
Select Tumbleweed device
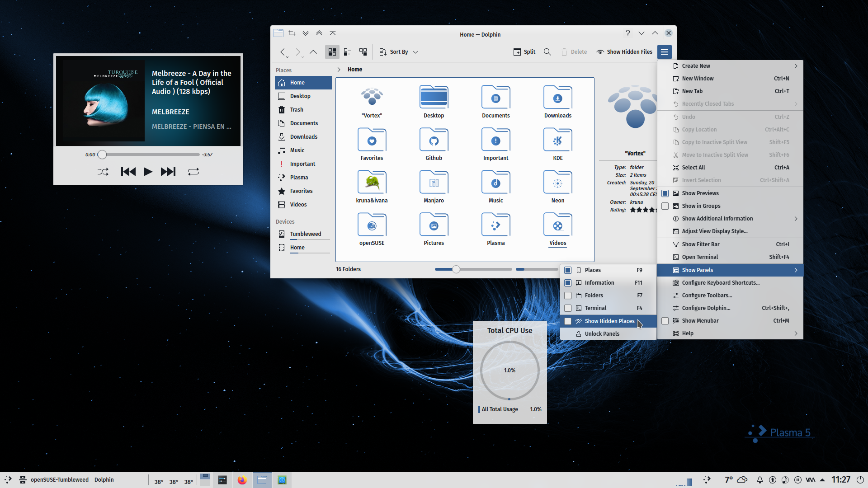point(303,234)
